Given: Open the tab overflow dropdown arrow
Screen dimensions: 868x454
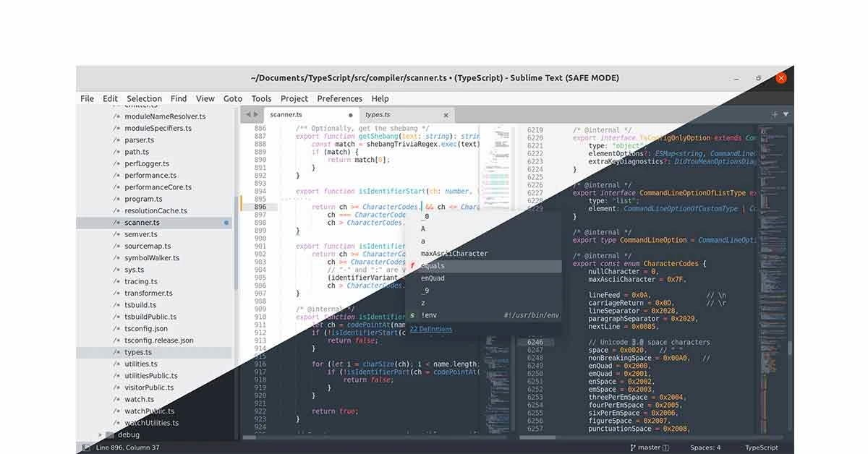Looking at the screenshot, I should [x=786, y=113].
